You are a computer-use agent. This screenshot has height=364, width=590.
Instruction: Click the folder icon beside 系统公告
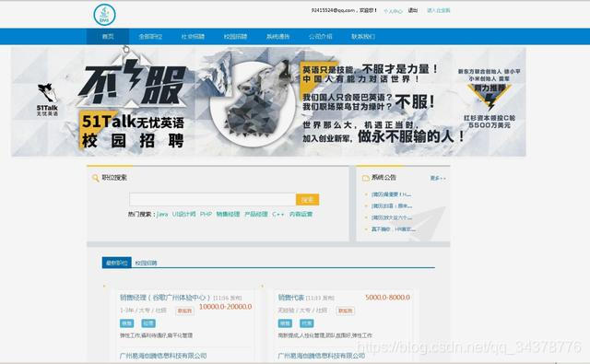(365, 178)
